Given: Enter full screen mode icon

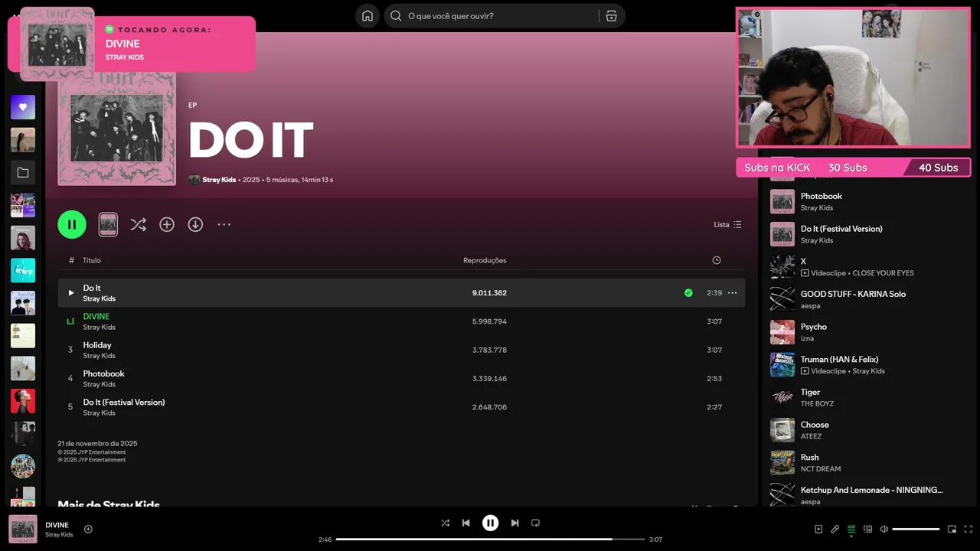Looking at the screenshot, I should (969, 529).
